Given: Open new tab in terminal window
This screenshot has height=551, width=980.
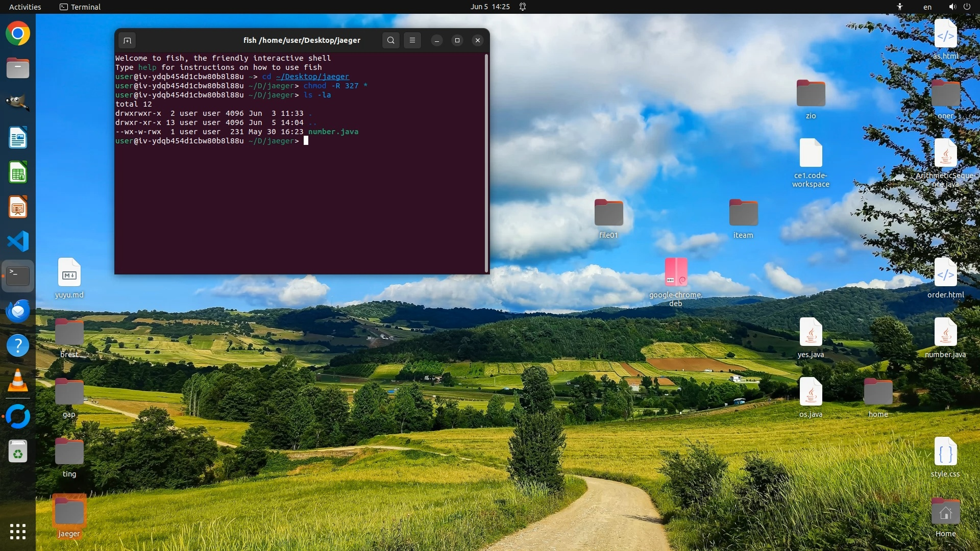Looking at the screenshot, I should pyautogui.click(x=127, y=40).
